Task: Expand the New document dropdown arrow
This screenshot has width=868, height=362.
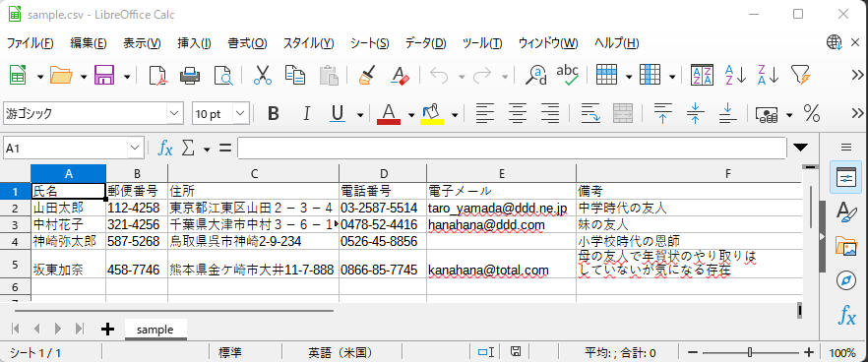Action: 39,76
